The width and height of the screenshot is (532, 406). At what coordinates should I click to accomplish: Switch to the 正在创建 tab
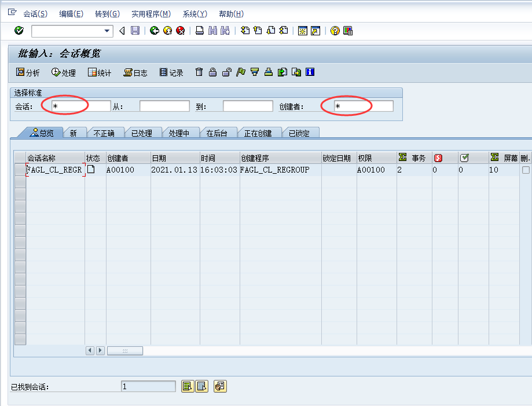coord(258,133)
